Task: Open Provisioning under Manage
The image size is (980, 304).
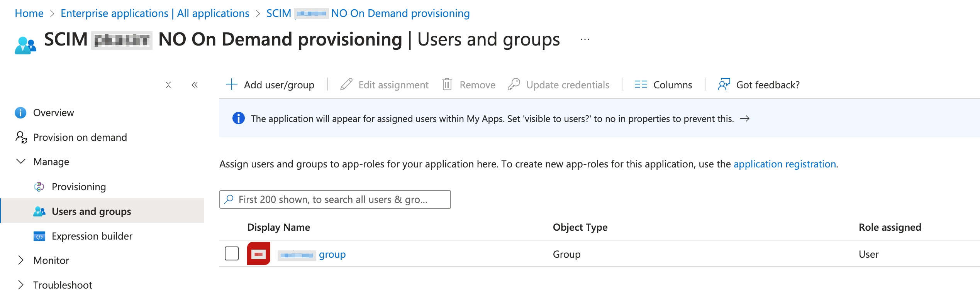Action: tap(79, 187)
